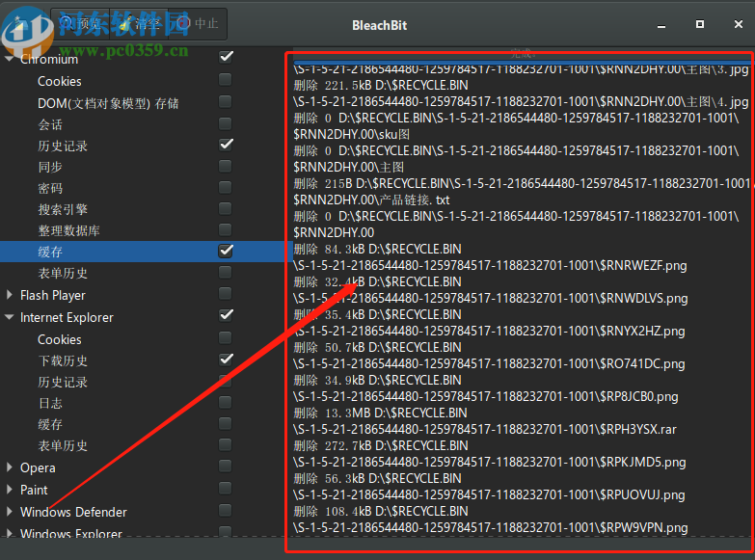Enable the Paint checkbox

[226, 488]
